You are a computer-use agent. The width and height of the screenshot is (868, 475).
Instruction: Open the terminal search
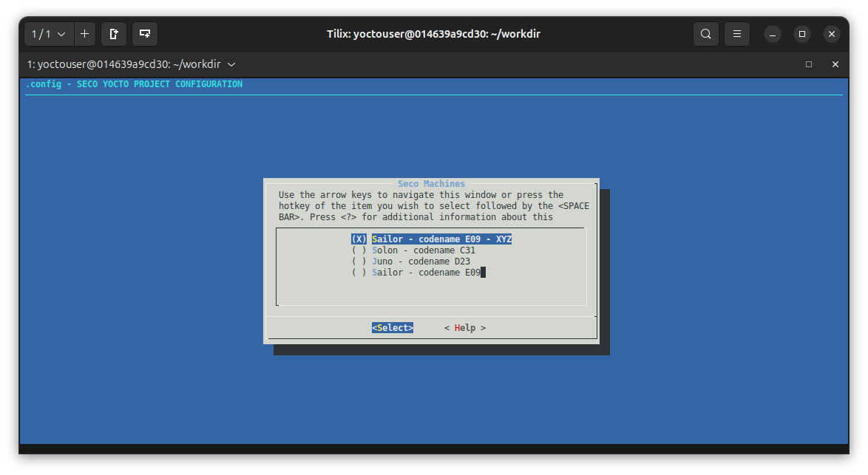coord(705,34)
